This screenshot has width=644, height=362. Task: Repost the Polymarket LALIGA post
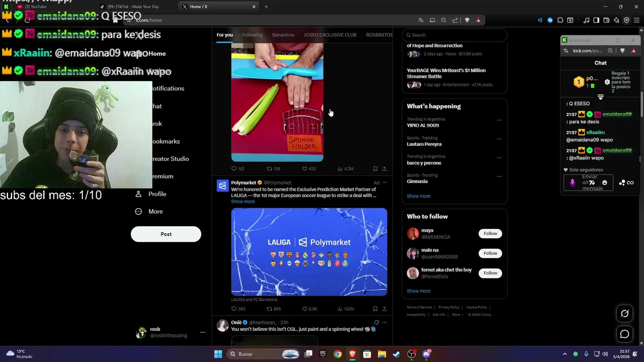click(274, 309)
